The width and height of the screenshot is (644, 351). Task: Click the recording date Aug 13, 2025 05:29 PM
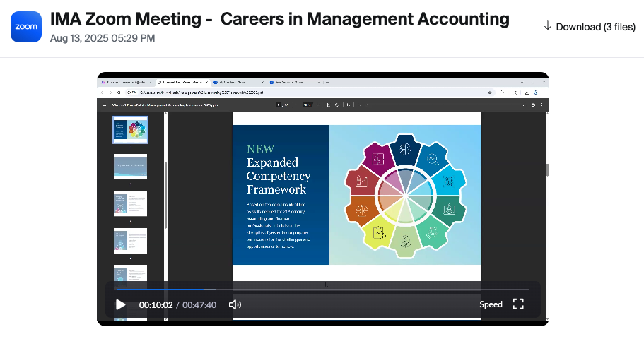coord(103,38)
